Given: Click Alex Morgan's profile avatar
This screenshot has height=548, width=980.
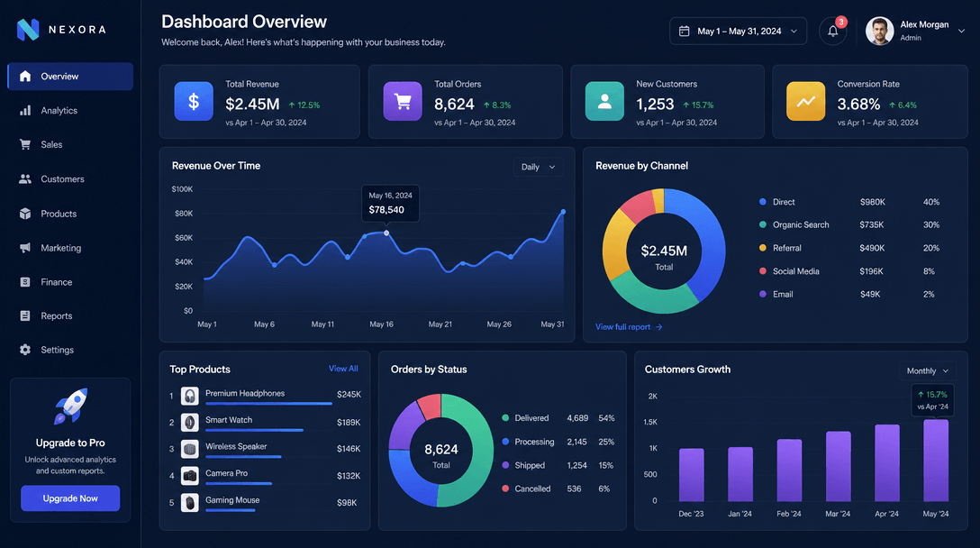Looking at the screenshot, I should [879, 31].
